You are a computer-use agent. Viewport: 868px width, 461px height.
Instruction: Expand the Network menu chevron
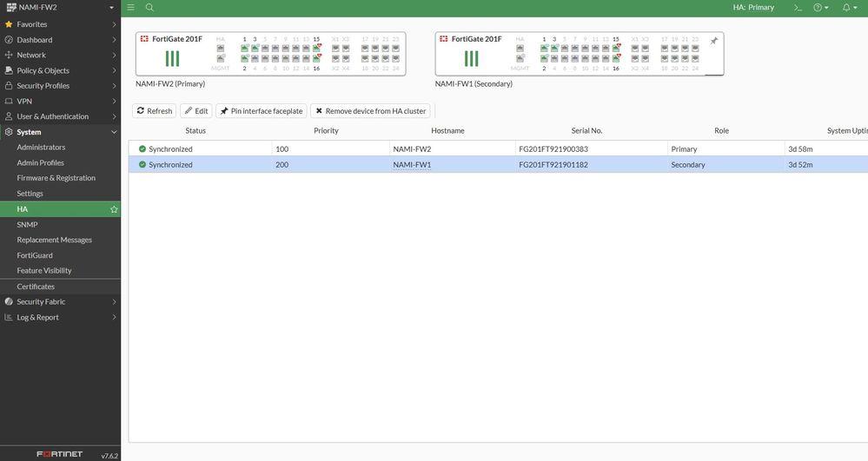pos(114,55)
